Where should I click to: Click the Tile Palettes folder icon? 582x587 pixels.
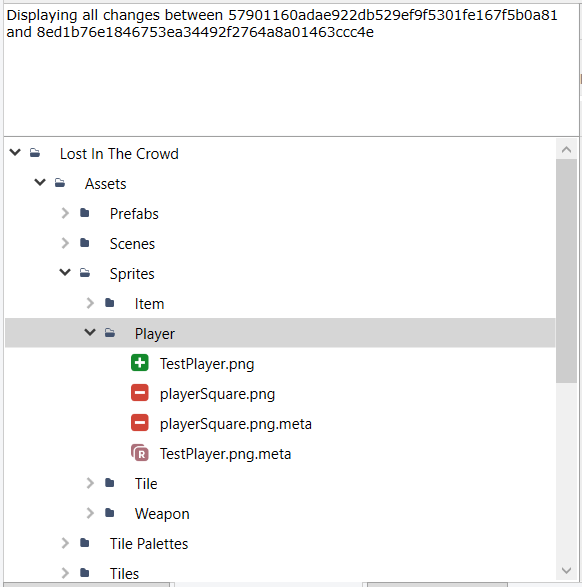tap(85, 543)
